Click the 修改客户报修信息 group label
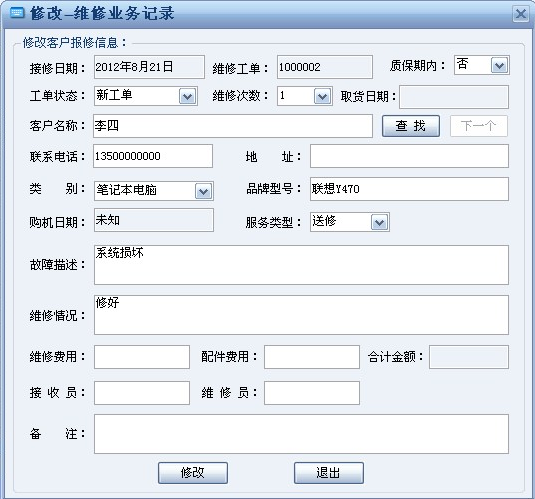The image size is (535, 499). click(x=75, y=43)
